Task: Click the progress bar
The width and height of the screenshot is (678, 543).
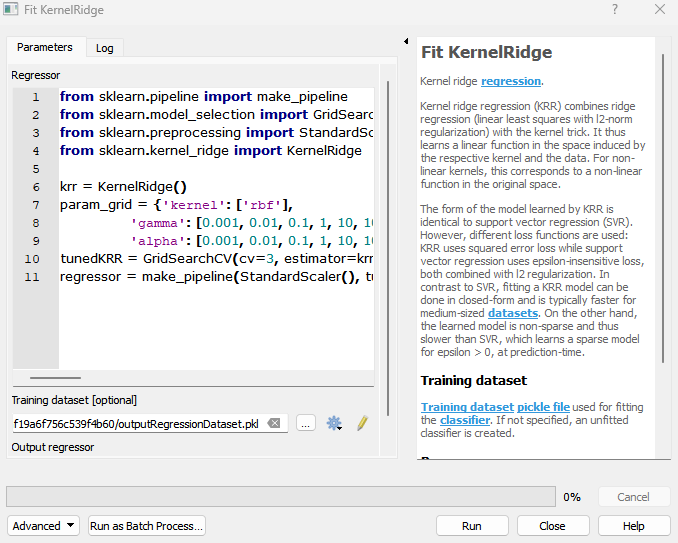Action: pyautogui.click(x=281, y=496)
